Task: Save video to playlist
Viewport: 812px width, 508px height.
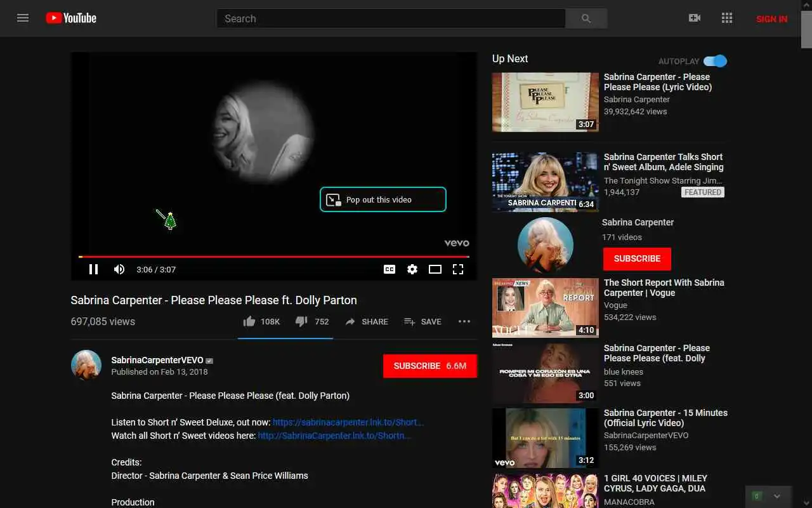Action: pyautogui.click(x=422, y=321)
